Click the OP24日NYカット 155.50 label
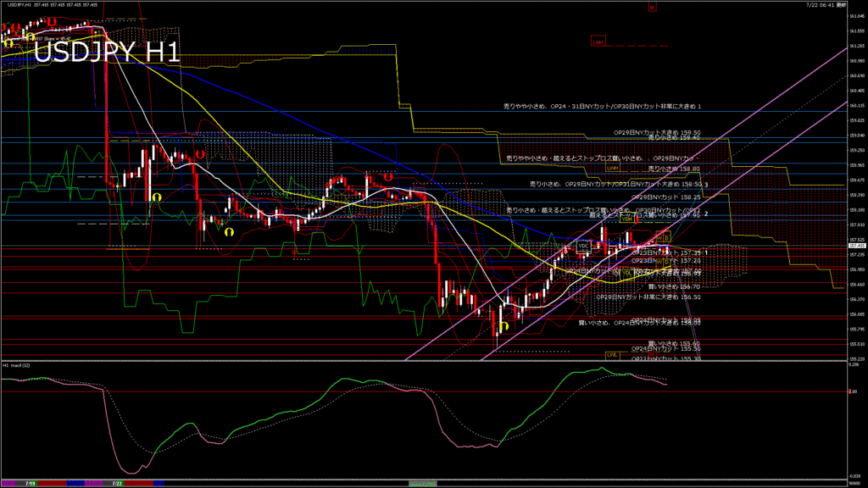 [666, 348]
